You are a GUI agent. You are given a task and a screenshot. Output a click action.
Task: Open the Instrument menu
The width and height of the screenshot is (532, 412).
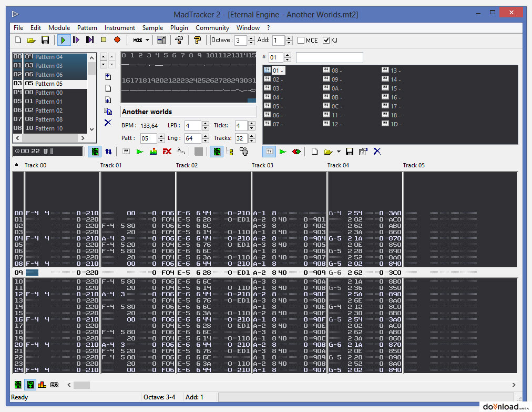[x=120, y=28]
